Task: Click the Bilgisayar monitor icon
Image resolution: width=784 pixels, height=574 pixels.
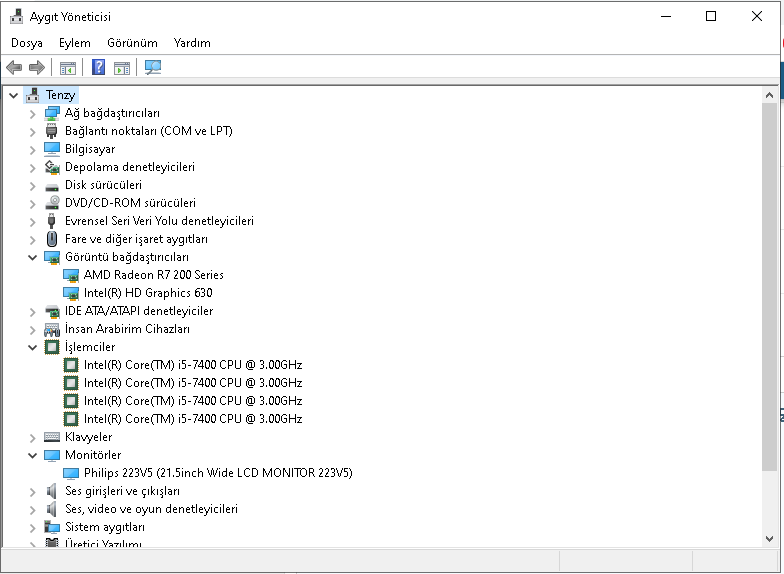Action: click(52, 149)
